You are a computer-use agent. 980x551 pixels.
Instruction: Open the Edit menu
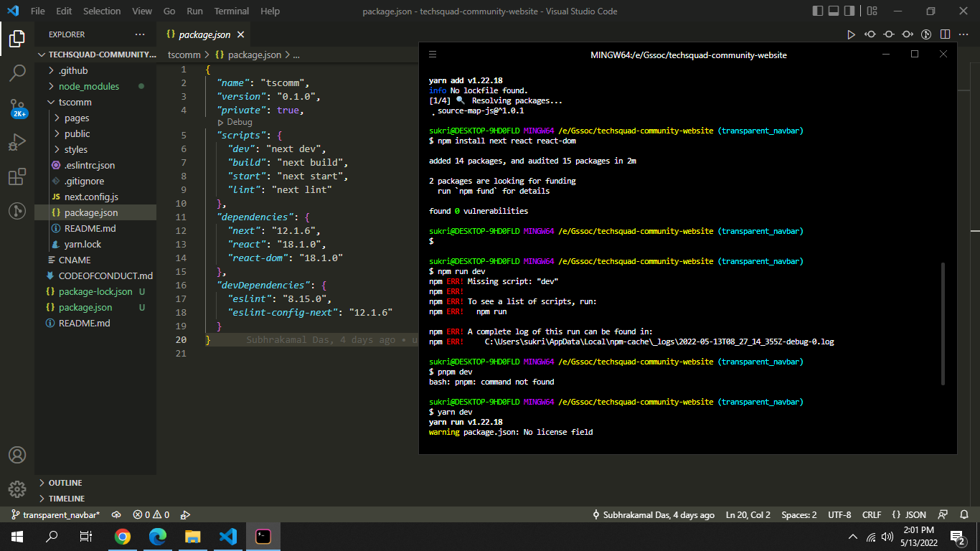coord(64,11)
